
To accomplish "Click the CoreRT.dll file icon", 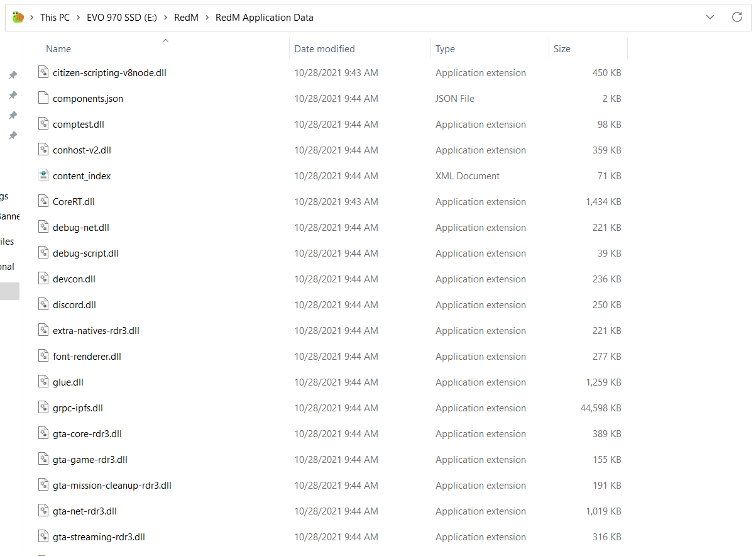I will click(x=43, y=201).
